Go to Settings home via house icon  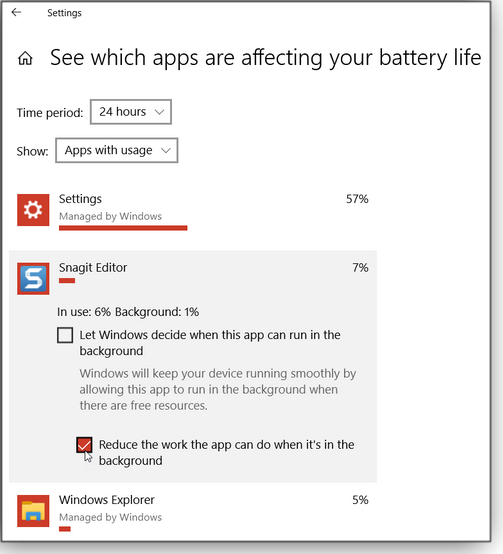point(25,58)
